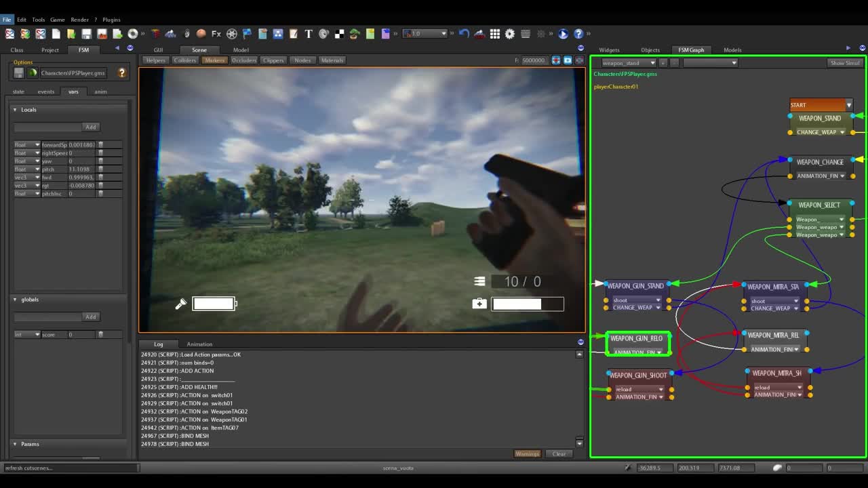
Task: Click the gear settings icon in toolbar
Action: (x=509, y=34)
